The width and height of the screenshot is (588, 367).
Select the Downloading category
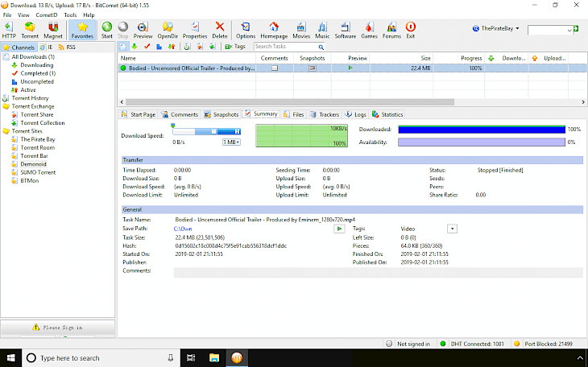pyautogui.click(x=37, y=65)
